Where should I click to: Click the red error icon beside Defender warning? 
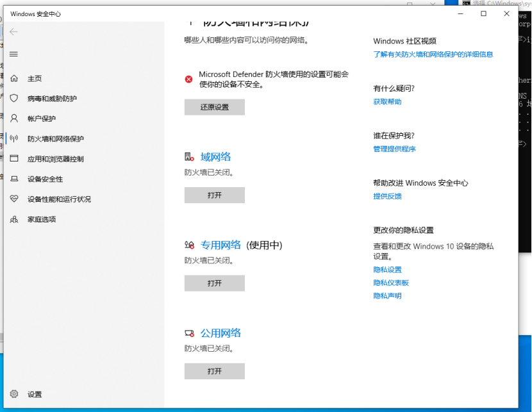tap(188, 79)
